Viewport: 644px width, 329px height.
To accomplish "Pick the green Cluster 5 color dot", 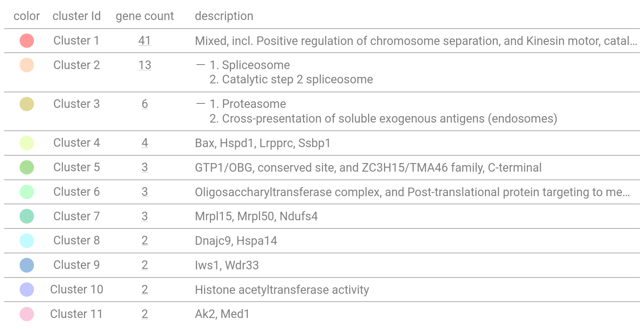I will click(x=27, y=168).
